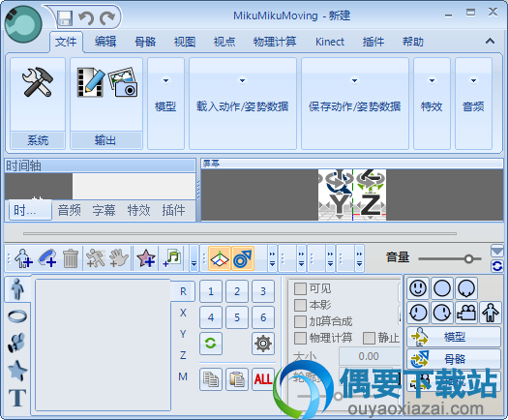This screenshot has height=420, width=508.
Task: Click the long horizontal timeline scrollbar
Action: [240, 233]
